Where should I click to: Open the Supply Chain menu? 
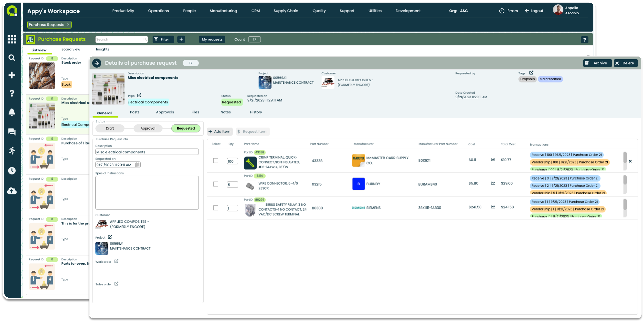point(286,11)
